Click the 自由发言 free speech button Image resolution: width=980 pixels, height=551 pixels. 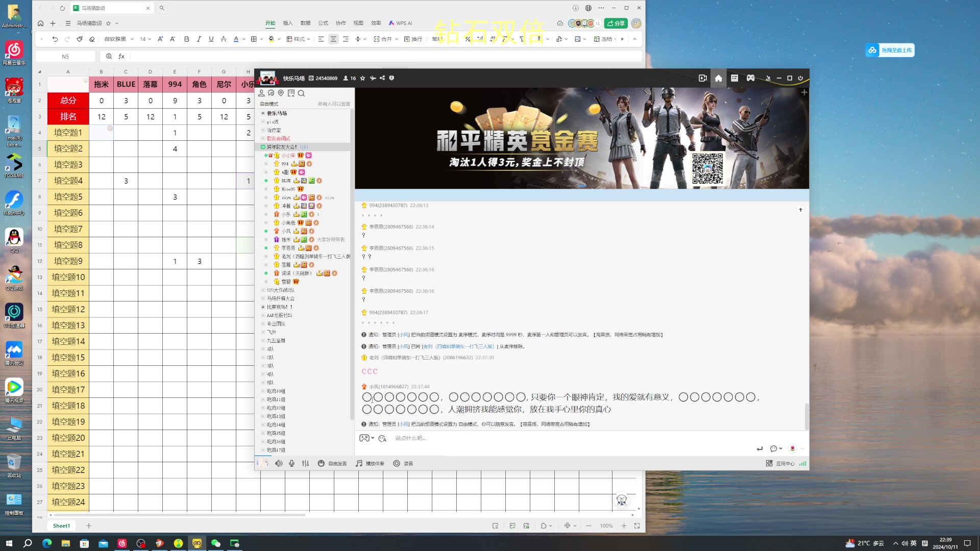click(x=332, y=463)
